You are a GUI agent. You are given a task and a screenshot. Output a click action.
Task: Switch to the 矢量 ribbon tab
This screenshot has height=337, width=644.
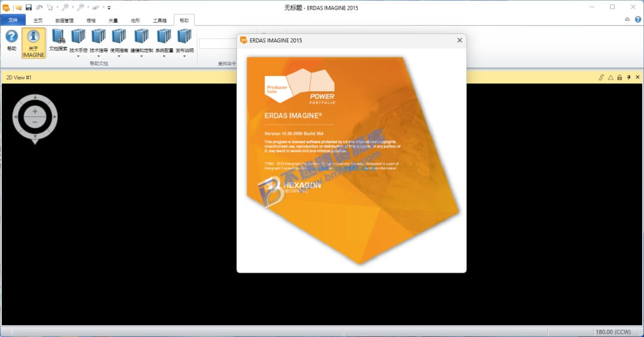tap(113, 20)
